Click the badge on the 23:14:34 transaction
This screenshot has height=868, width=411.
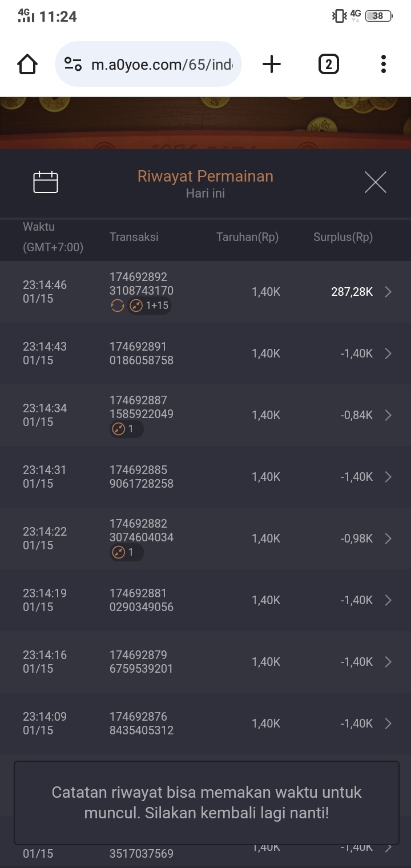[126, 429]
